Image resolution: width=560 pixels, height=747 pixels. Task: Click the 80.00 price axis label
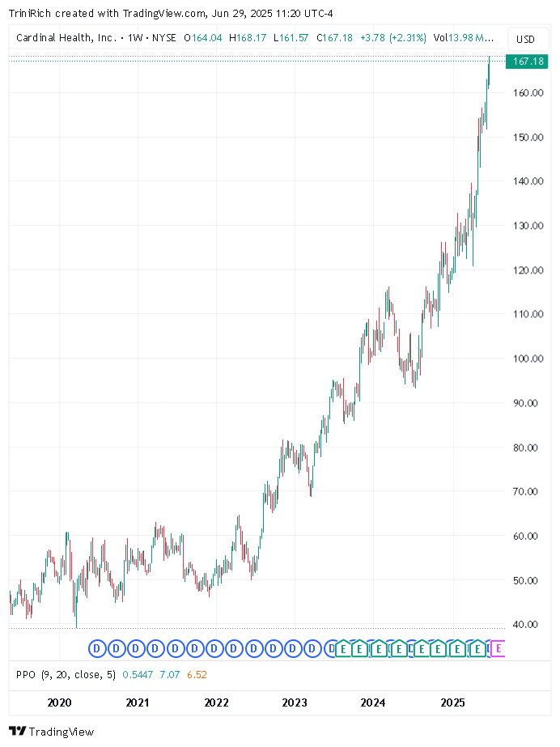525,448
